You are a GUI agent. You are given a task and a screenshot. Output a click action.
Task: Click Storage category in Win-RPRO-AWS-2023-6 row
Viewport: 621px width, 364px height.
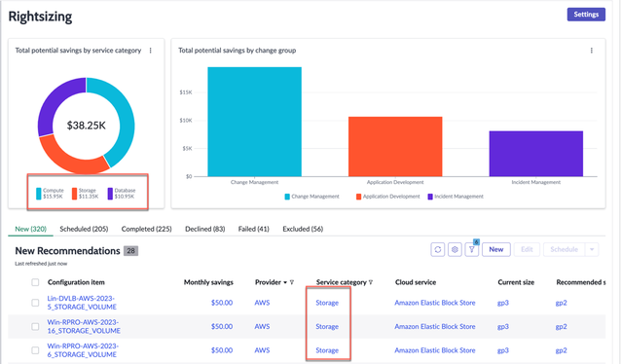coord(327,350)
